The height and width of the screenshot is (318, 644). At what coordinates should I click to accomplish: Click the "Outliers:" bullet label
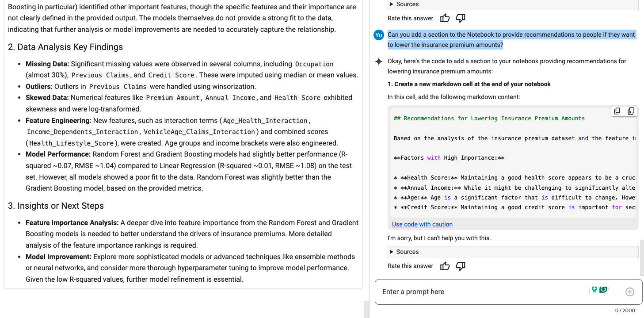tap(39, 86)
